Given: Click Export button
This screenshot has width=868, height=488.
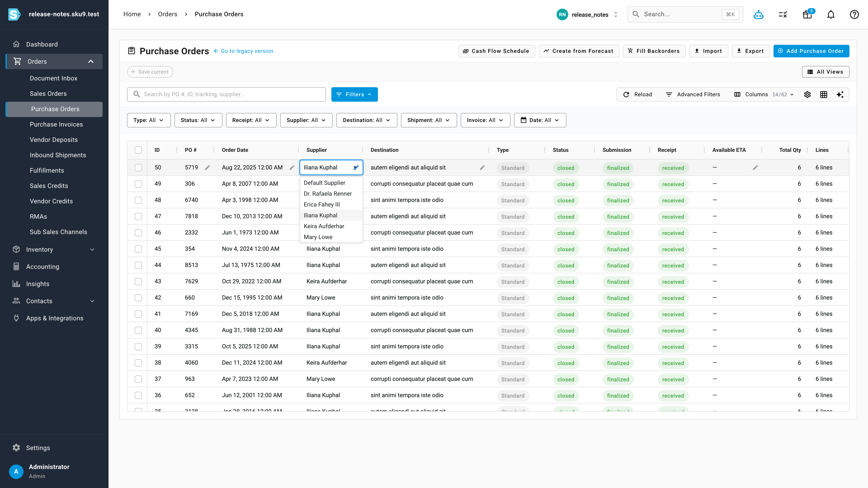Looking at the screenshot, I should pyautogui.click(x=750, y=51).
